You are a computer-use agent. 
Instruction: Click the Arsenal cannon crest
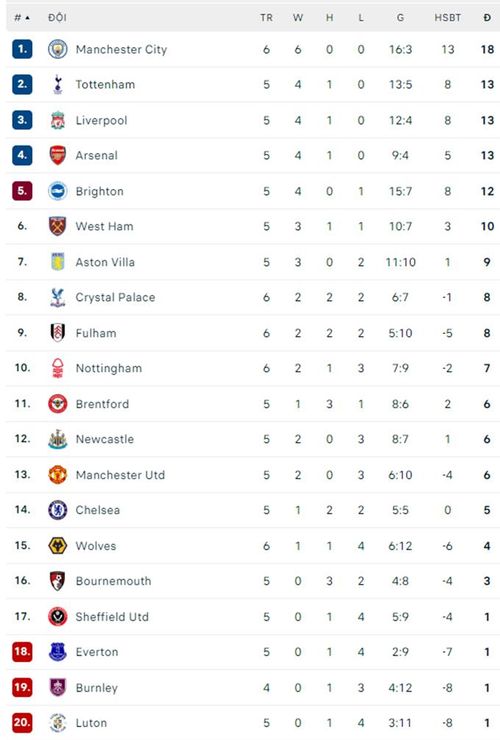click(58, 155)
